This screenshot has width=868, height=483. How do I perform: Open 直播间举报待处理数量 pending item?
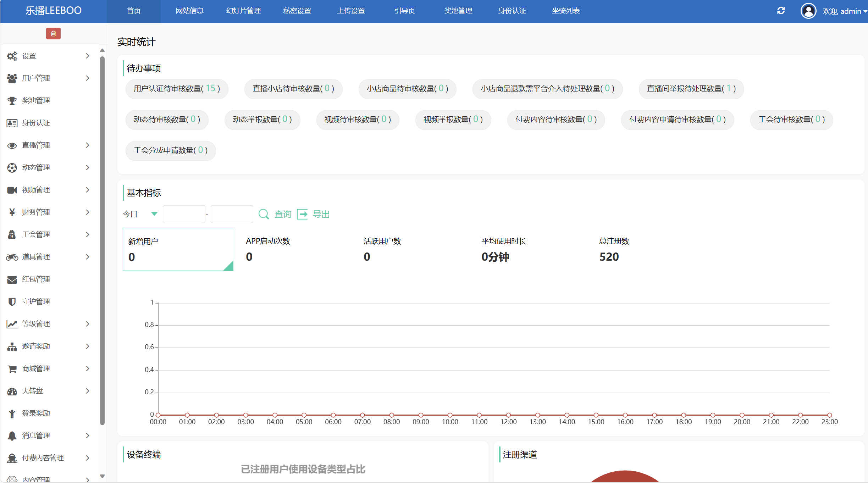coord(691,89)
